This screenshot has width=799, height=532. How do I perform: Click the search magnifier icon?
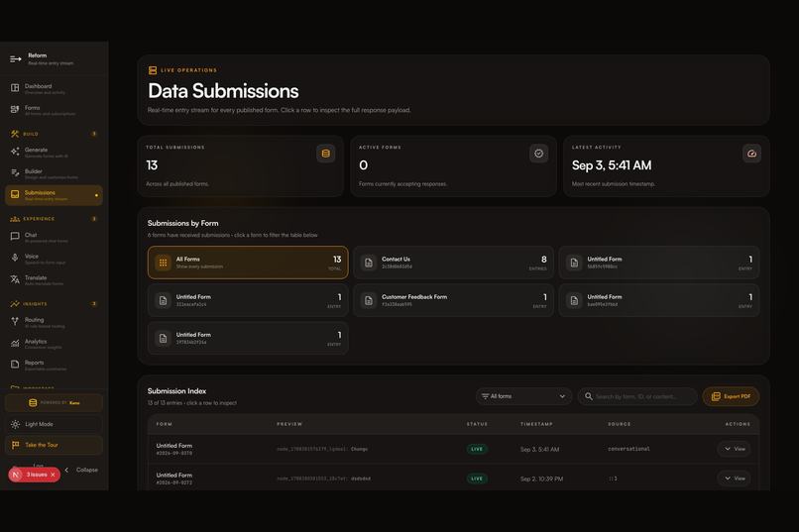(589, 396)
